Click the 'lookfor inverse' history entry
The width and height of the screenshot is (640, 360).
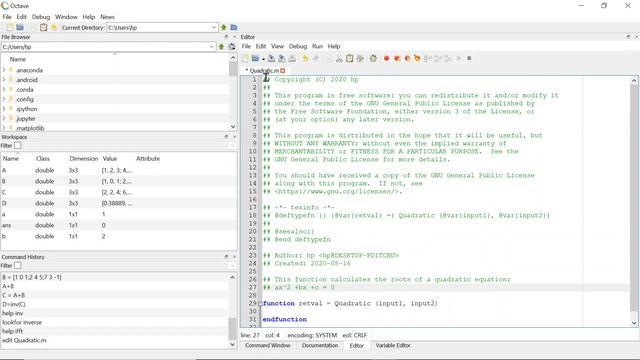[x=22, y=322]
